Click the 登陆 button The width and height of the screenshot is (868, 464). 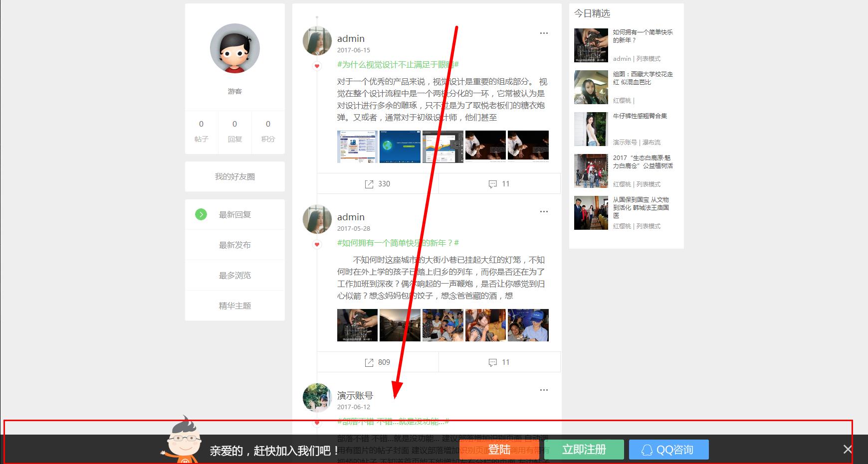[x=499, y=450]
